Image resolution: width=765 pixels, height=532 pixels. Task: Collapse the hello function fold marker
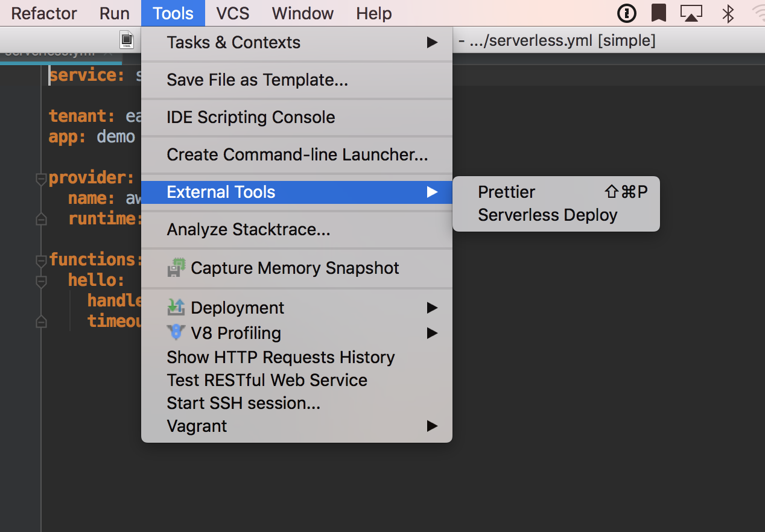(x=41, y=281)
